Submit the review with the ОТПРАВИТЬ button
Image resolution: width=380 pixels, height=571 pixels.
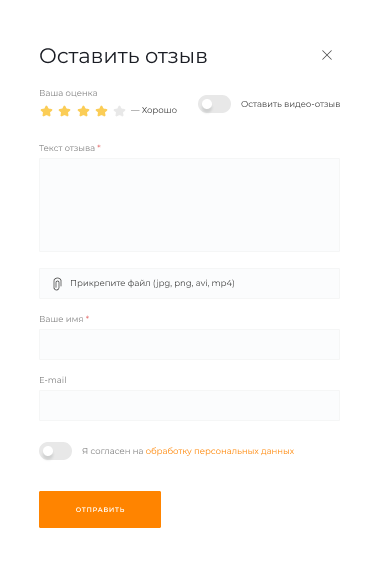point(100,509)
